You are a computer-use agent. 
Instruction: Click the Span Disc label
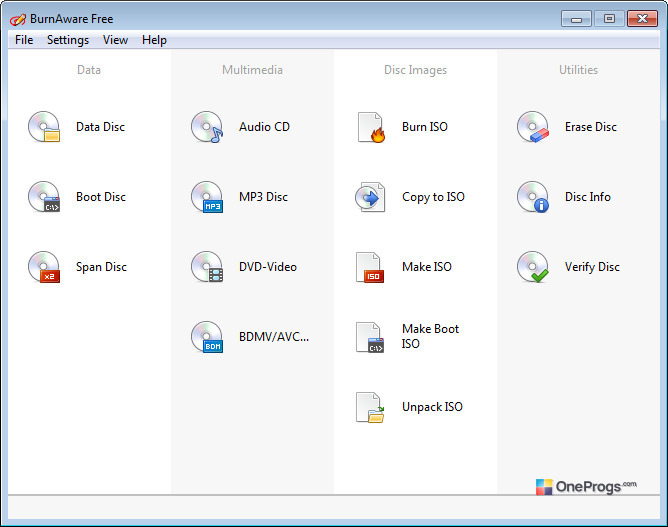click(x=101, y=267)
